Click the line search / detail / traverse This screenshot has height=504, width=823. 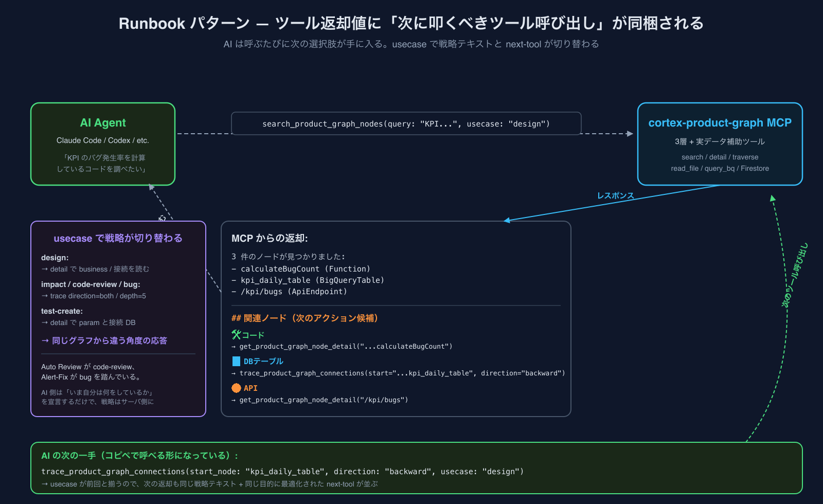point(720,157)
